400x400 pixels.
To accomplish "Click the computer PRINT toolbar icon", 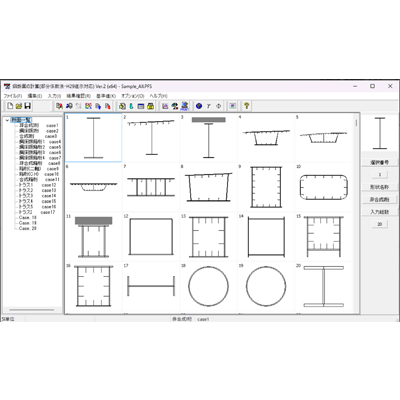I will coord(184,106).
